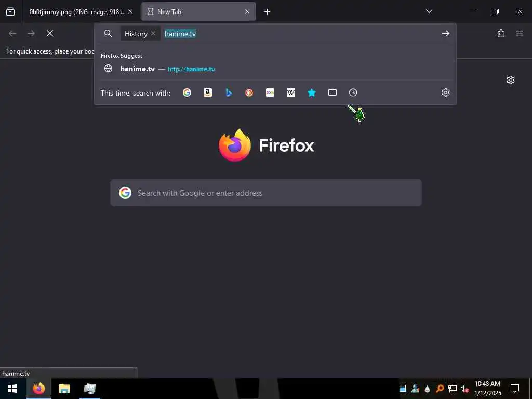This screenshot has height=399, width=532.
Task: Select the New Tab tab
Action: 198,12
